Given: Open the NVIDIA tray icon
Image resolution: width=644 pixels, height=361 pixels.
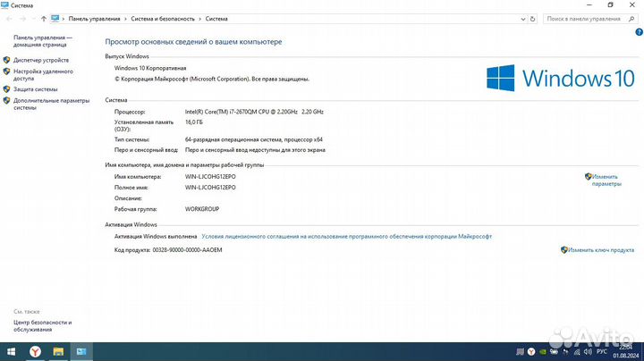Looking at the screenshot, I should click(x=543, y=351).
